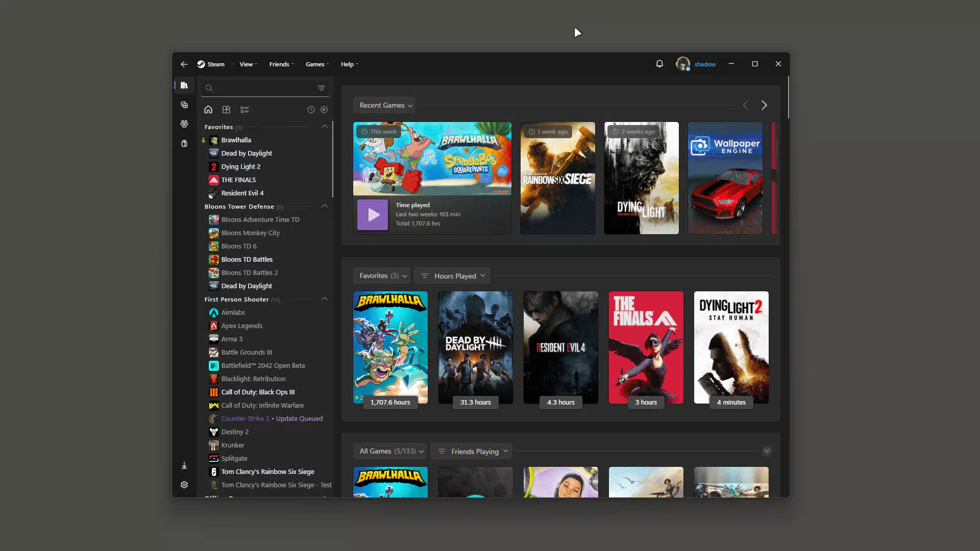Open Dying Light recent game cover

point(642,178)
